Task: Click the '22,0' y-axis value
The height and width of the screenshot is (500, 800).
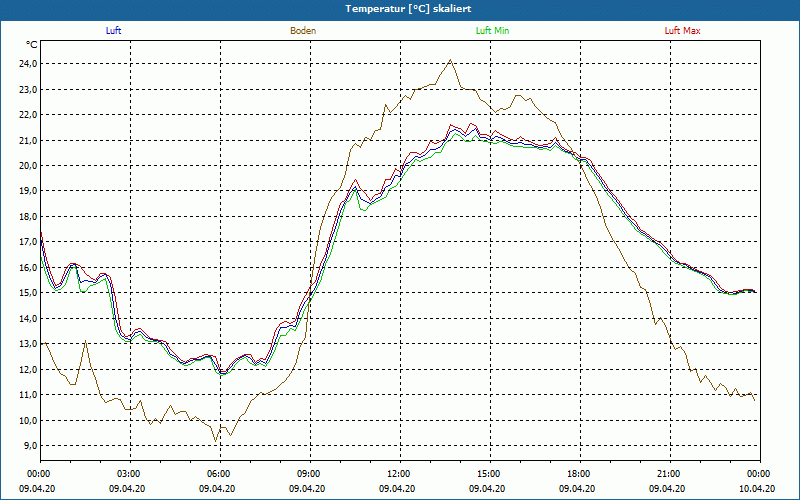Action: [x=28, y=115]
